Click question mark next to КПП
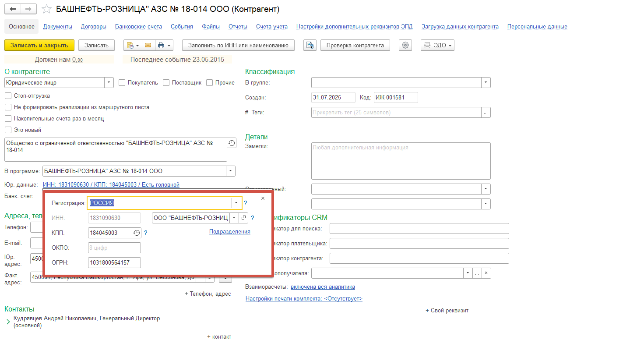The width and height of the screenshot is (644, 361). pos(146,233)
